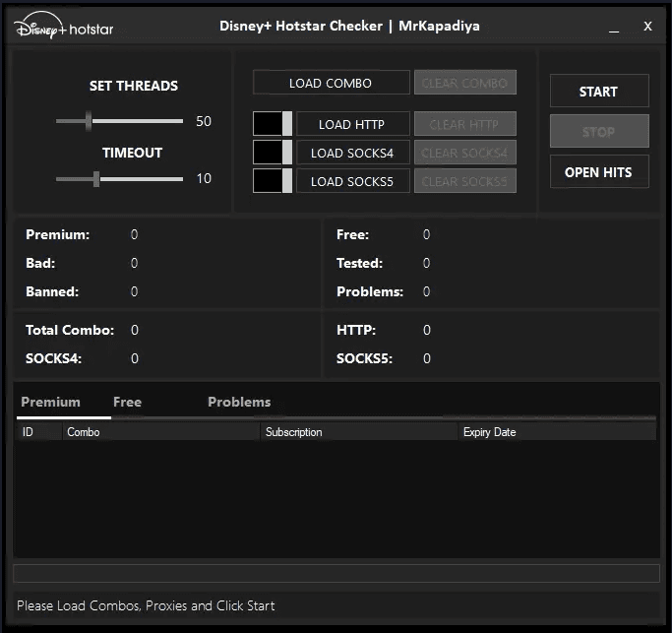Click the SET THREADS slider handle
This screenshot has height=633, width=672.
coord(89,121)
